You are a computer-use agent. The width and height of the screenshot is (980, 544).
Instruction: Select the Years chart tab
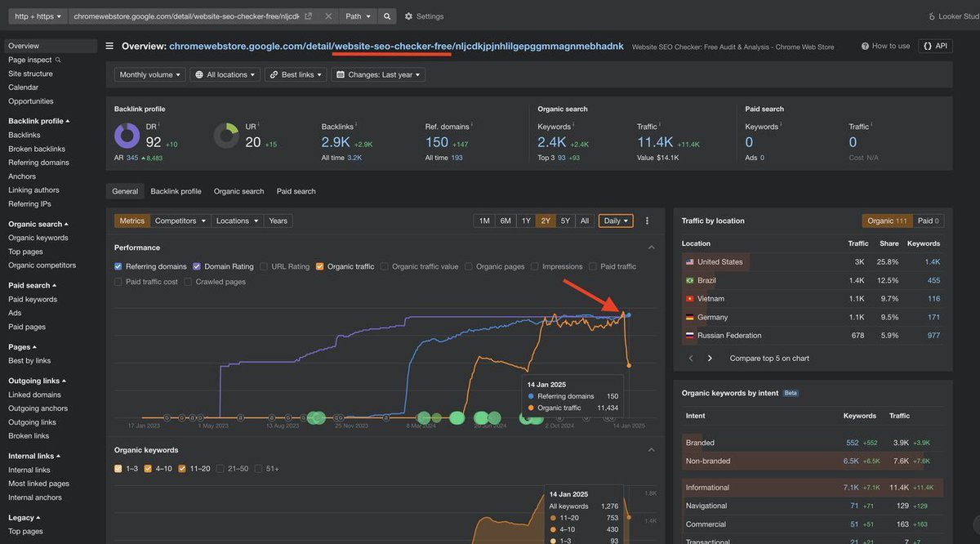(278, 221)
